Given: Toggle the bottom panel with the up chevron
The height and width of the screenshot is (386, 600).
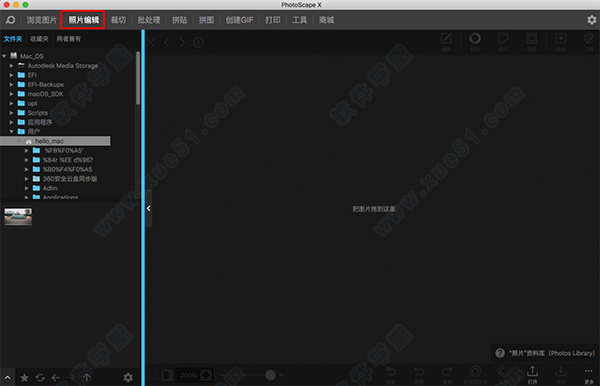Looking at the screenshot, I should coord(7,378).
